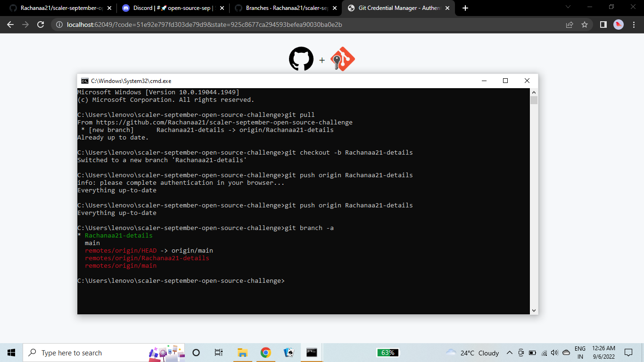Click the bookmark star in the address bar
Viewport: 644px width, 362px height.
point(585,25)
